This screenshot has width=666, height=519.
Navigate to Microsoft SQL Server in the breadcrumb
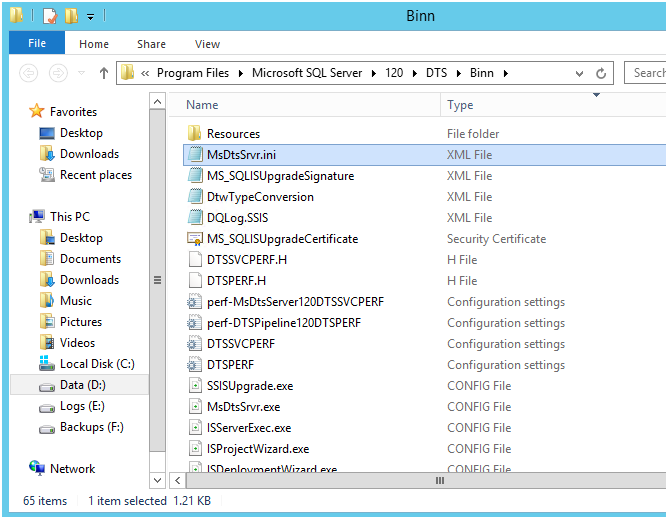point(307,73)
